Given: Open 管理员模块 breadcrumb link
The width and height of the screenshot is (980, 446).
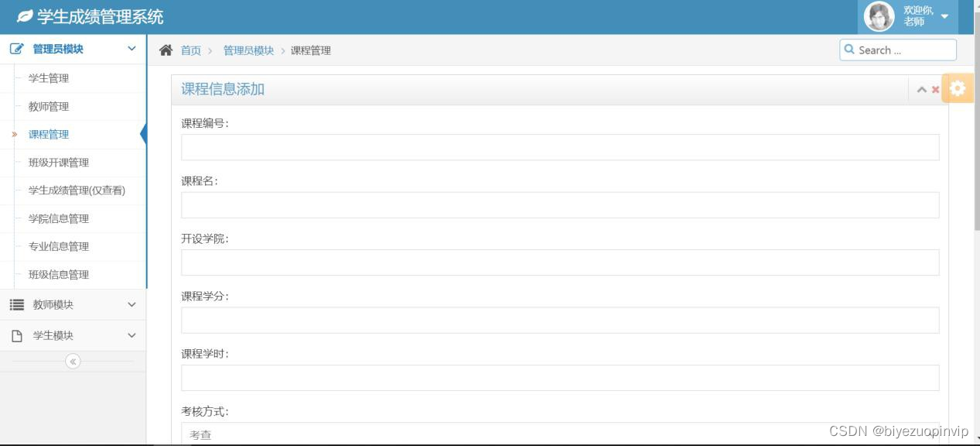Looking at the screenshot, I should [x=248, y=50].
